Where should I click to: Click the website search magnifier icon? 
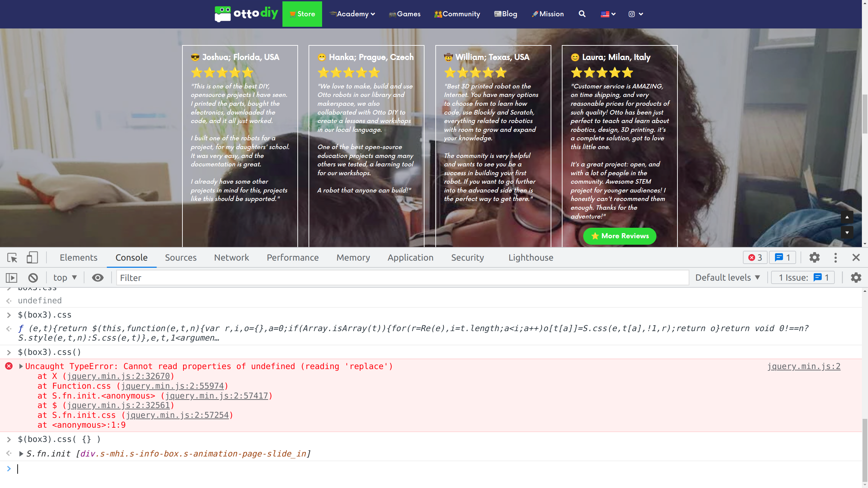(x=582, y=14)
